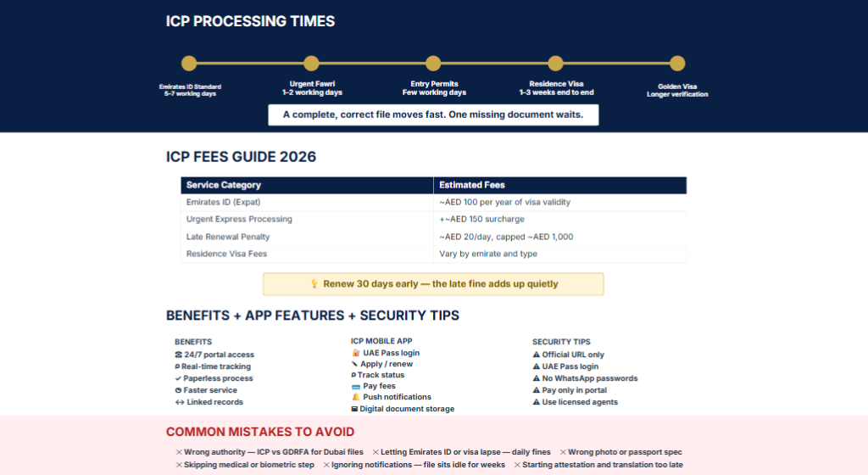Click the ICP PROCESSING TIMES heading
The width and height of the screenshot is (868, 475).
tap(250, 21)
